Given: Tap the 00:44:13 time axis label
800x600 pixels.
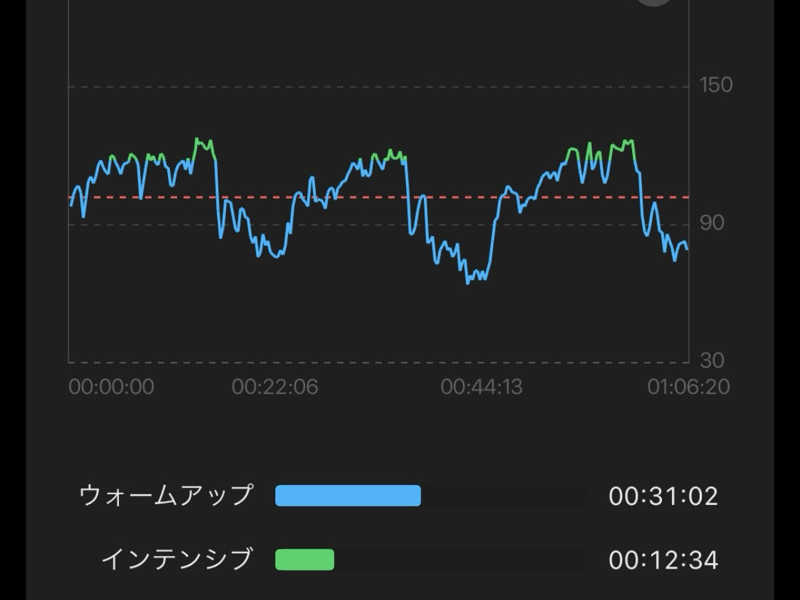Looking at the screenshot, I should coord(481,387).
